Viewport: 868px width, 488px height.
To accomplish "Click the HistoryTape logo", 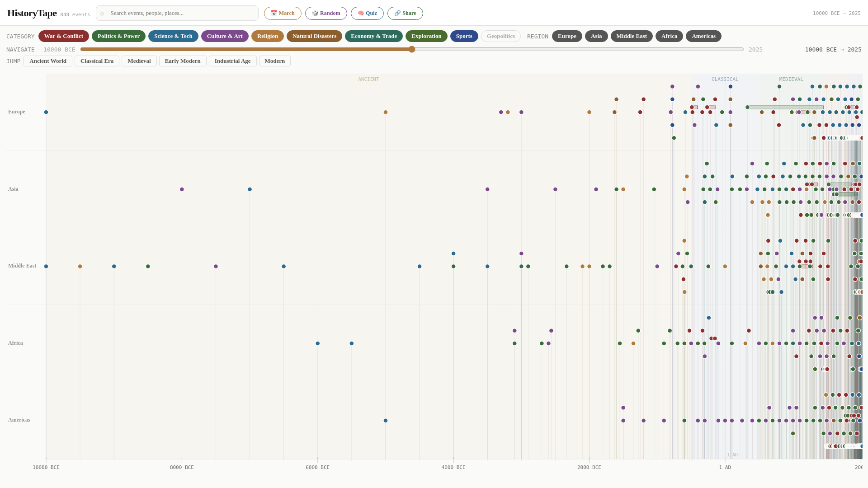I will click(32, 13).
